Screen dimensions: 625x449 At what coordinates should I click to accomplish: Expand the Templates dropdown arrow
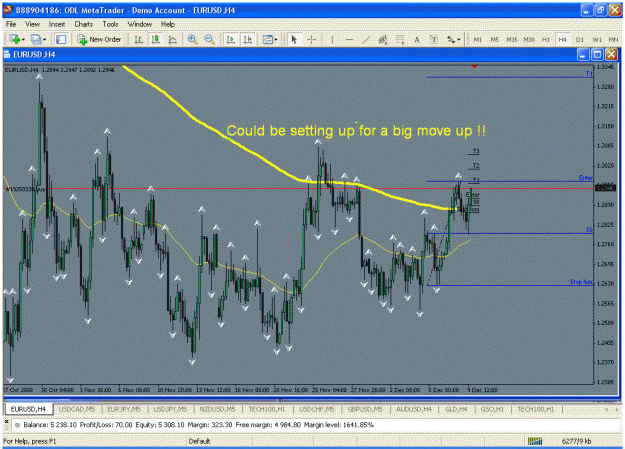coord(276,40)
